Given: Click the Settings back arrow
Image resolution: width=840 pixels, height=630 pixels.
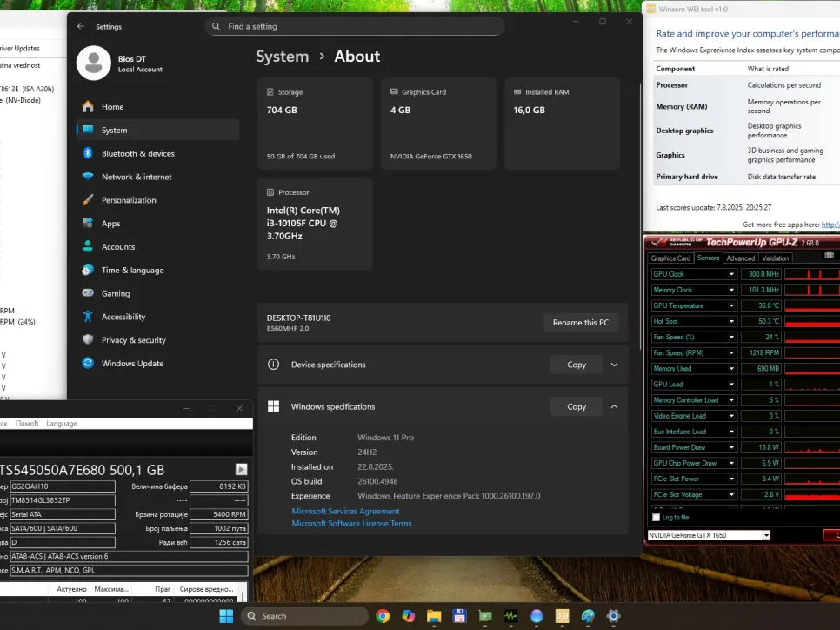Looking at the screenshot, I should [81, 27].
